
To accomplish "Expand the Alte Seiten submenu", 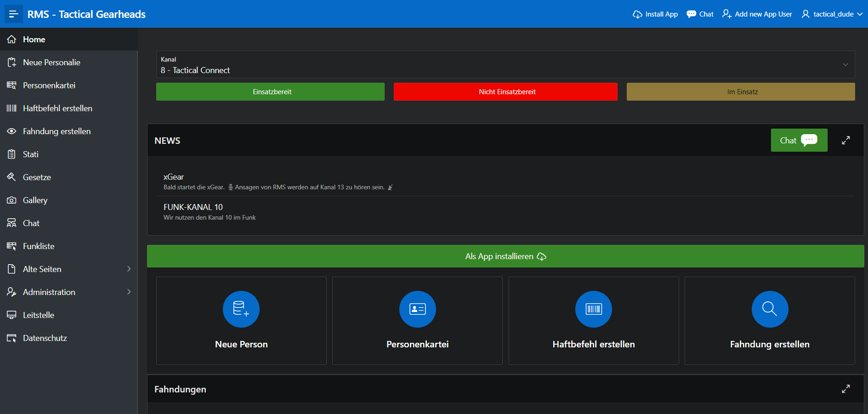I will click(129, 269).
